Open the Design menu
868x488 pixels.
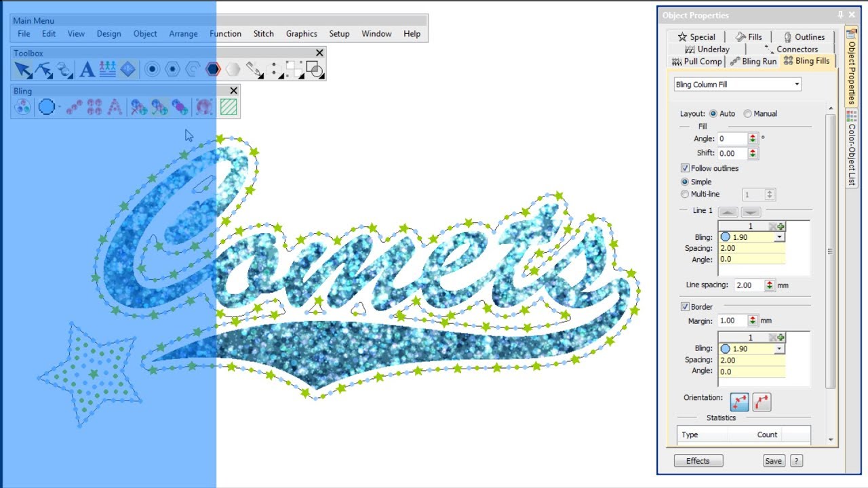coord(108,34)
